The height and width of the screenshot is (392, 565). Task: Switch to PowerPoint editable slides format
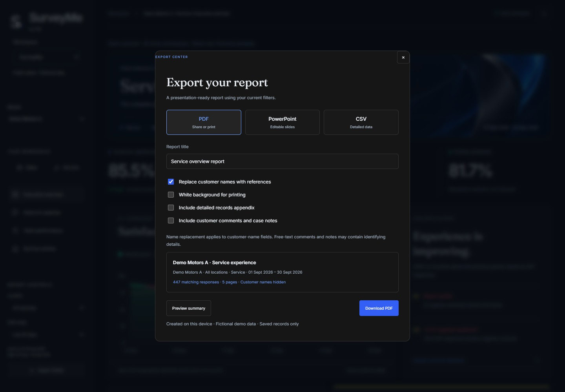(x=282, y=122)
